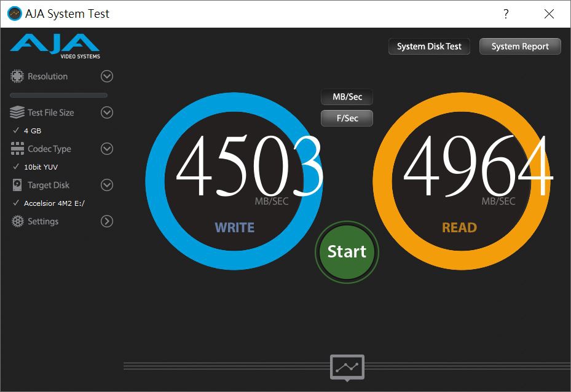
Task: Click the Settings label
Action: (x=43, y=221)
